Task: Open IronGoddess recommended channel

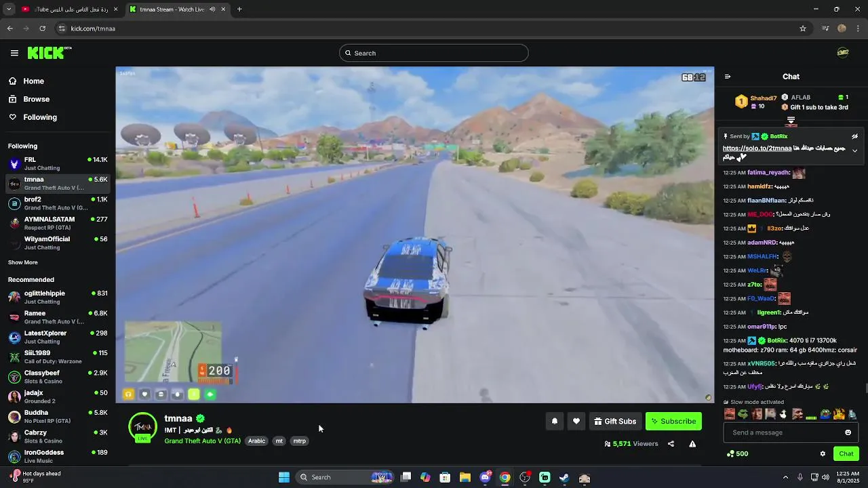Action: (x=58, y=456)
